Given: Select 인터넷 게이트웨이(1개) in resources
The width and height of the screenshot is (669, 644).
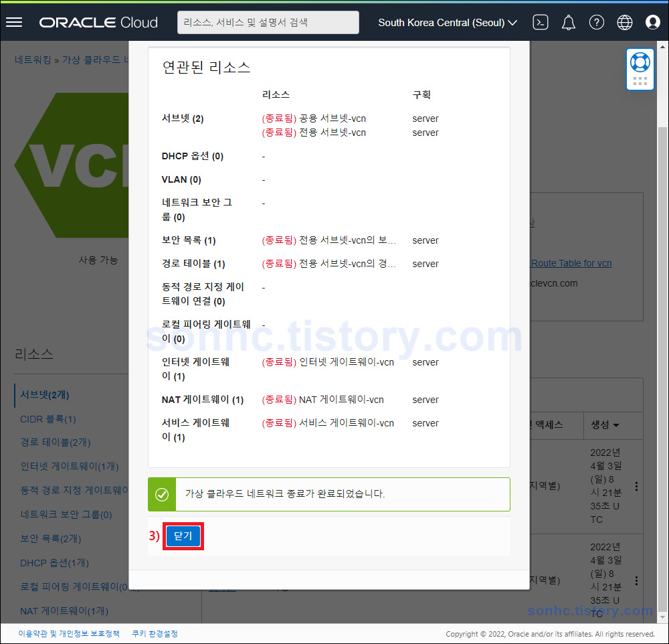Looking at the screenshot, I should point(70,466).
